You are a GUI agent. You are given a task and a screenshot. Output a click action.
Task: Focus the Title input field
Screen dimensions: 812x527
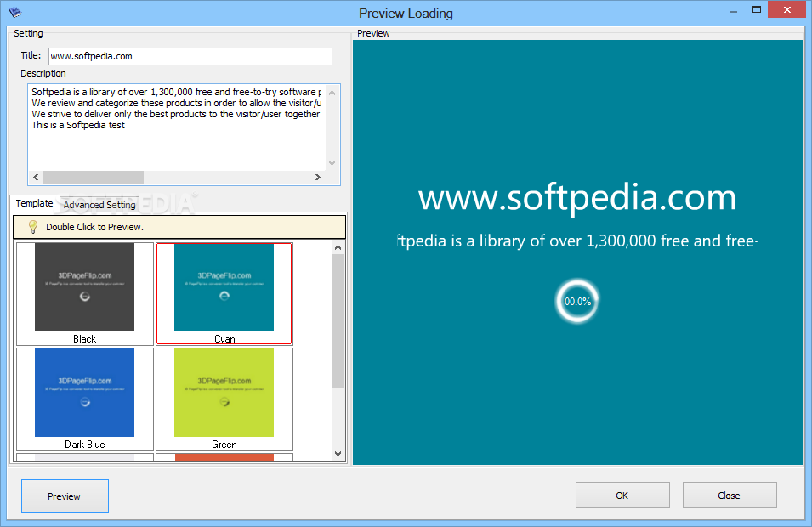pyautogui.click(x=190, y=56)
